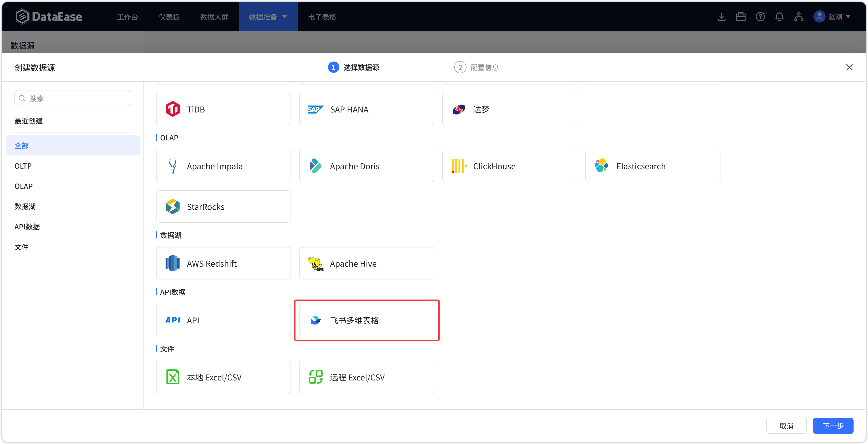Focus the 搜索 input field
The image size is (868, 444).
tap(73, 98)
